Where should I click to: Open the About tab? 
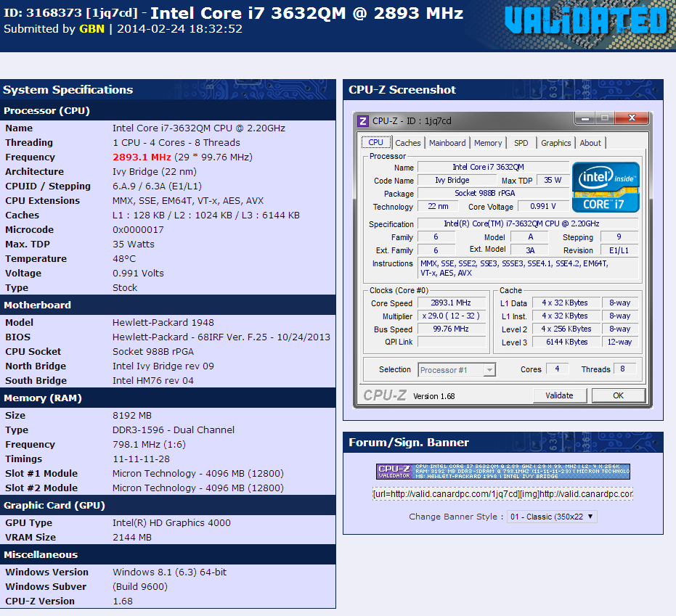590,143
